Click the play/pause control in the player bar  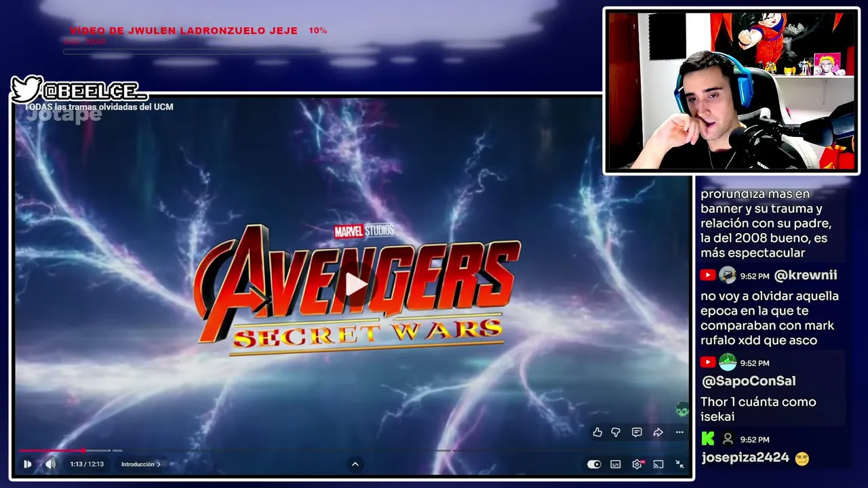(27, 464)
